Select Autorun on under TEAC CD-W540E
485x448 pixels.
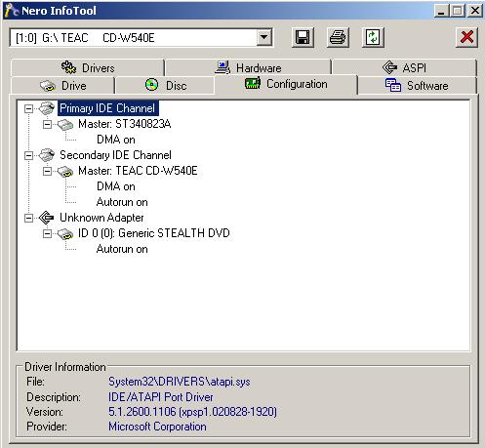coord(122,202)
